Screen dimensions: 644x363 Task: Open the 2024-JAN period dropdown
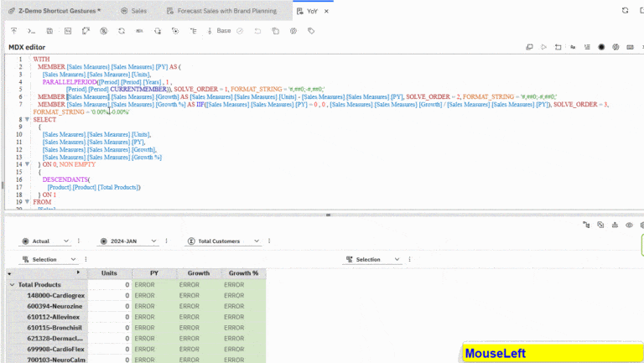click(127, 241)
